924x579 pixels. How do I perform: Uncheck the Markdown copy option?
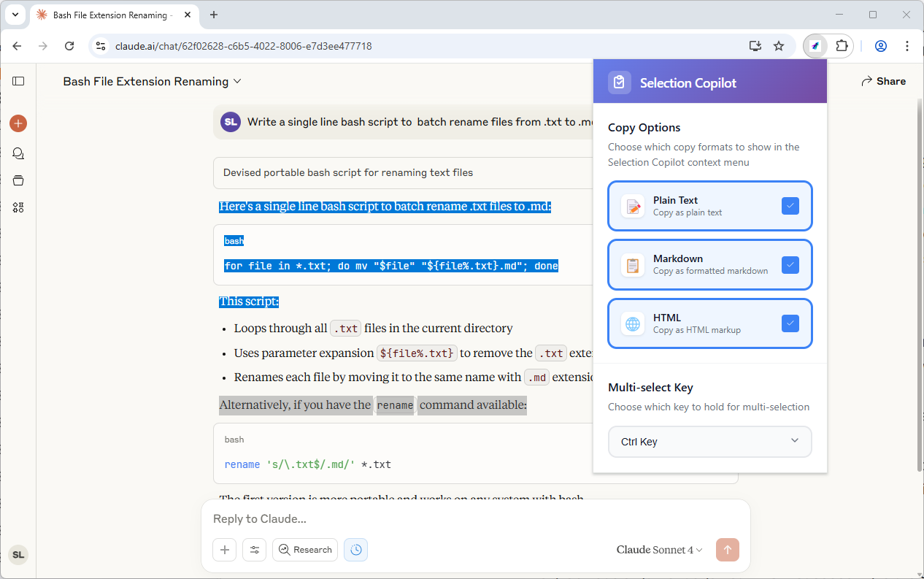coord(790,264)
